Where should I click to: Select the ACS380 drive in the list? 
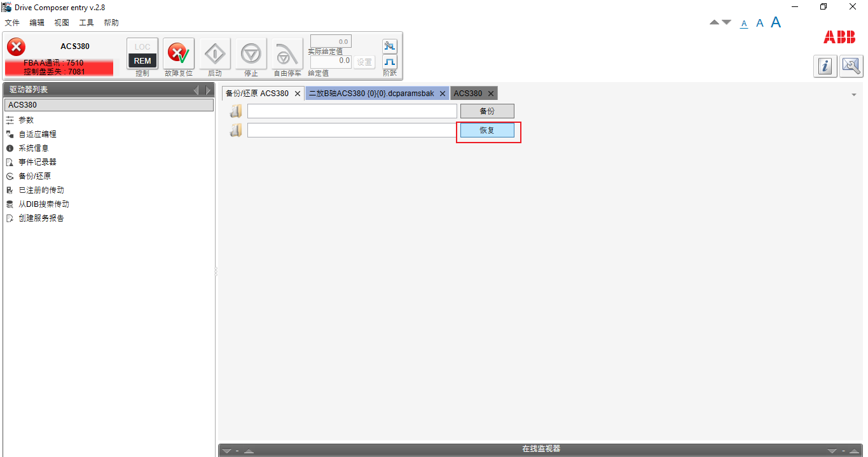click(109, 105)
